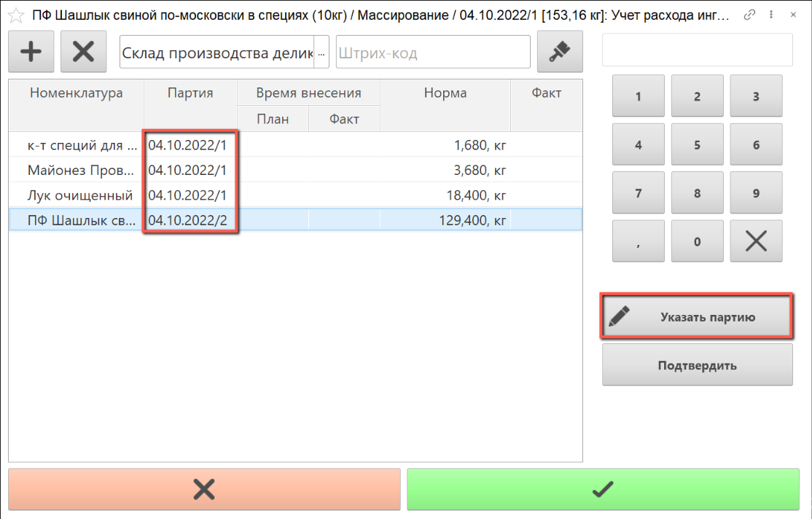Screen dimensions: 812x519
Task: Select the 'Лук очищенный' row
Action: [x=80, y=195]
